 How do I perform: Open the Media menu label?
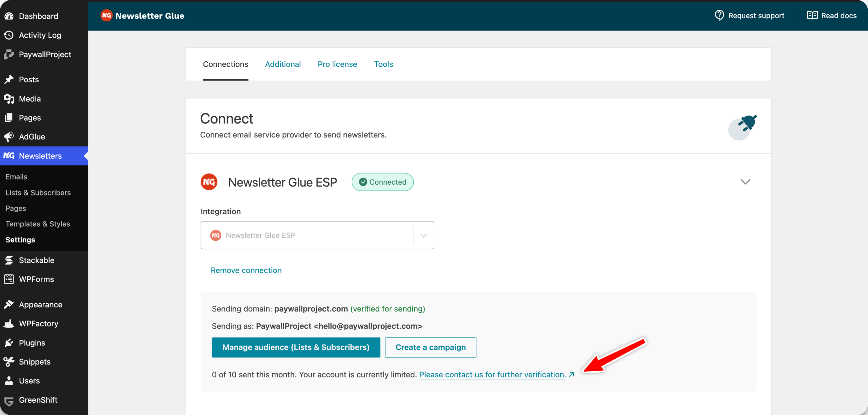click(30, 99)
